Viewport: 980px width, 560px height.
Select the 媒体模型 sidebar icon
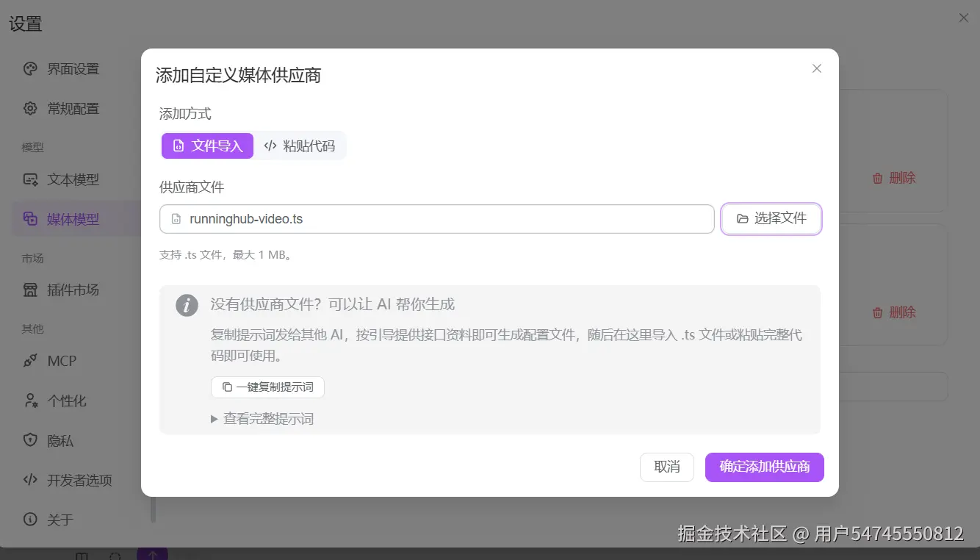click(x=30, y=219)
